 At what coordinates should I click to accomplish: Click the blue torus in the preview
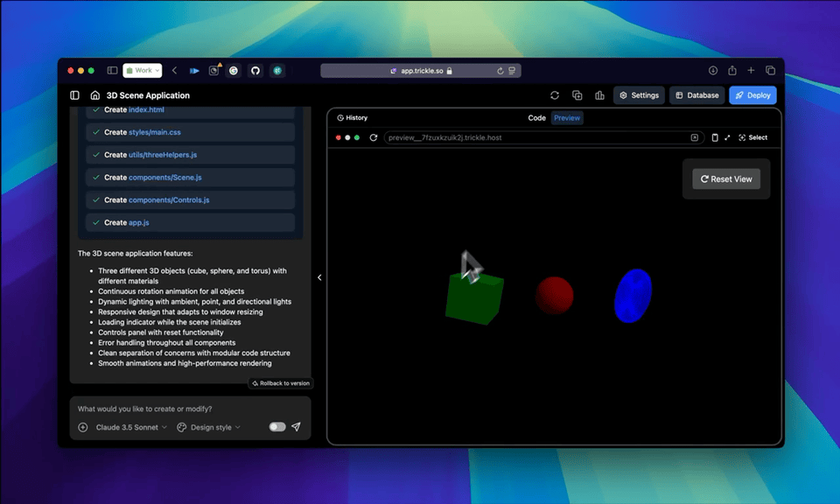(633, 296)
